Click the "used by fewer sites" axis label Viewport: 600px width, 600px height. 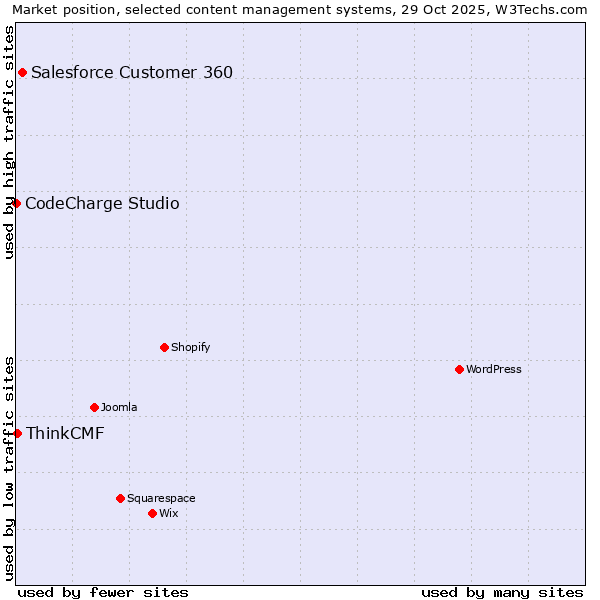103,592
